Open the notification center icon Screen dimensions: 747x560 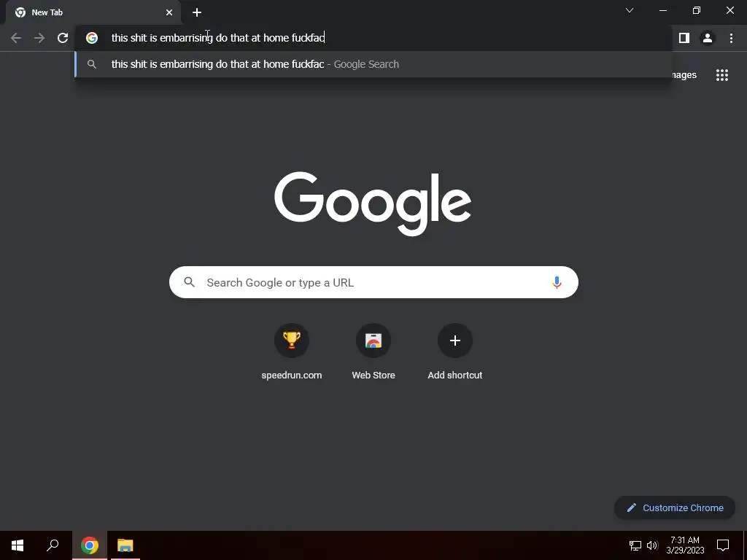(x=723, y=545)
